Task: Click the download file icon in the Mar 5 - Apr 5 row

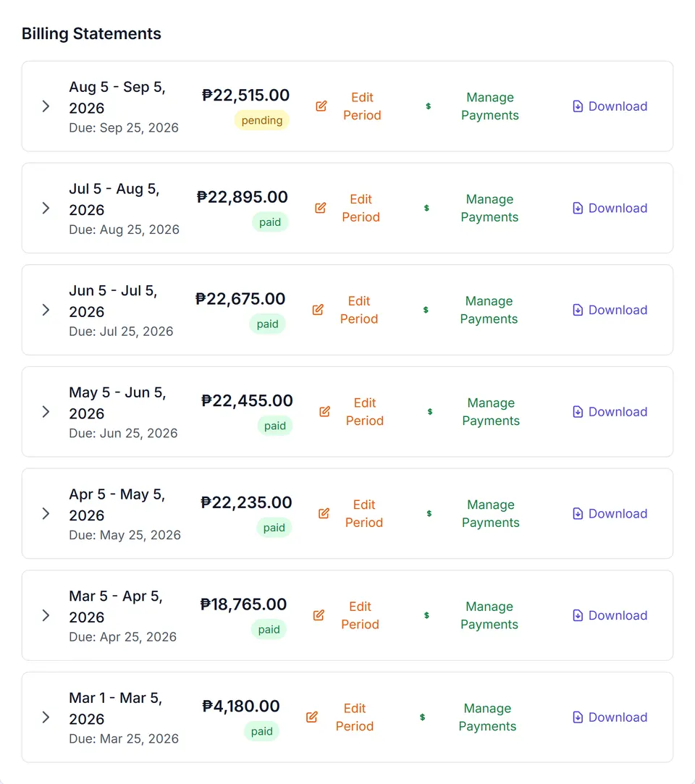Action: 578,615
